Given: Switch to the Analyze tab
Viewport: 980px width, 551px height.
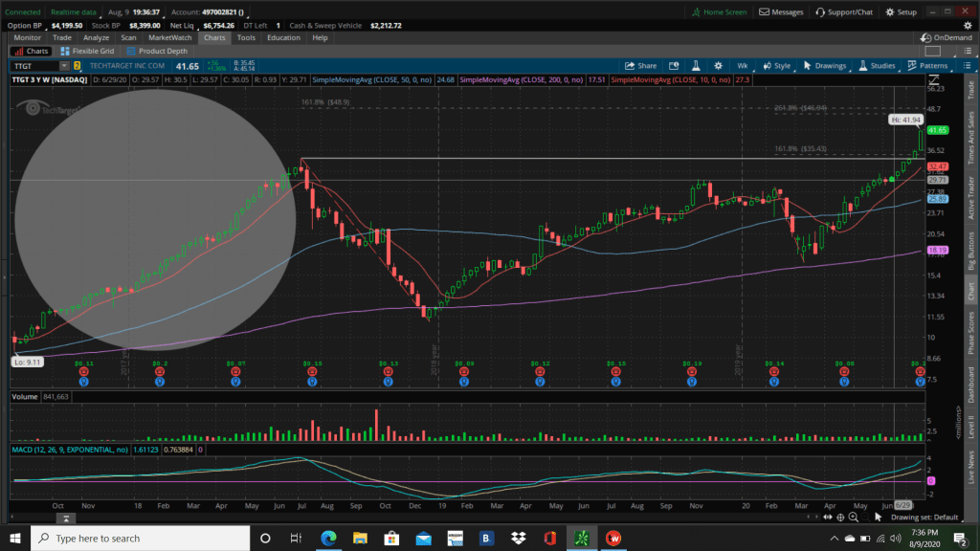Looking at the screenshot, I should (x=96, y=37).
